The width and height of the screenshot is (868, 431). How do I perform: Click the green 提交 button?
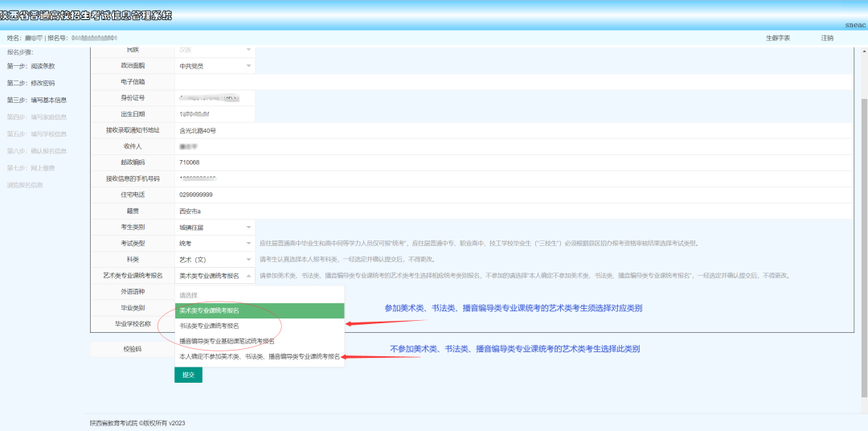click(188, 375)
